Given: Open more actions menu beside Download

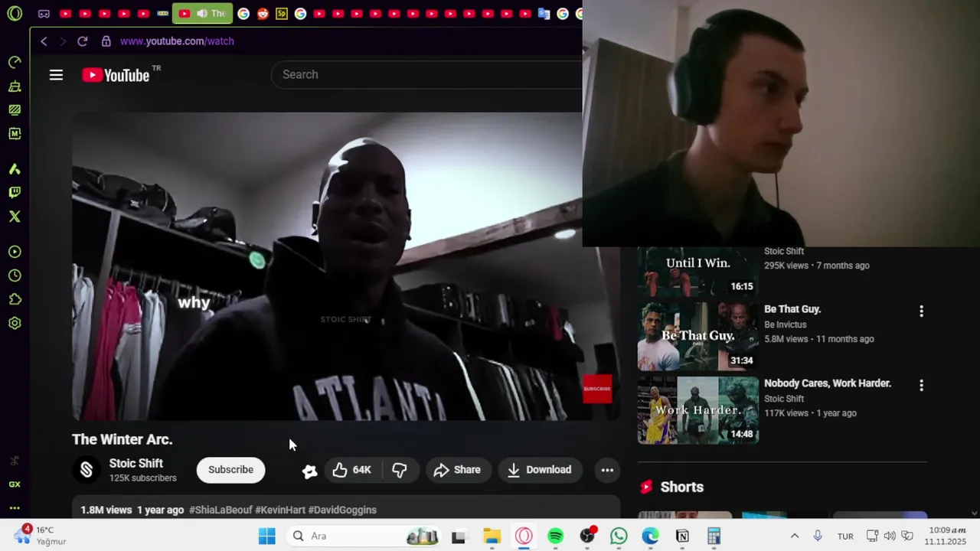Looking at the screenshot, I should point(607,470).
